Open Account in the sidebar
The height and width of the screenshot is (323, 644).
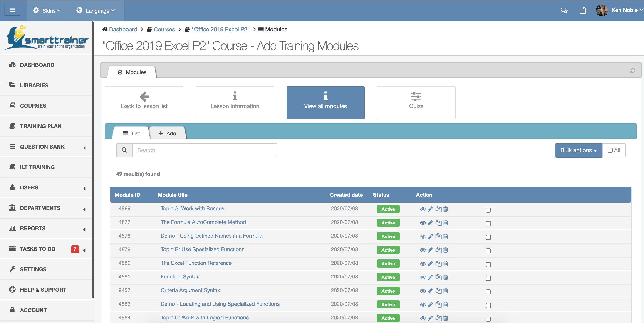[x=46, y=310]
